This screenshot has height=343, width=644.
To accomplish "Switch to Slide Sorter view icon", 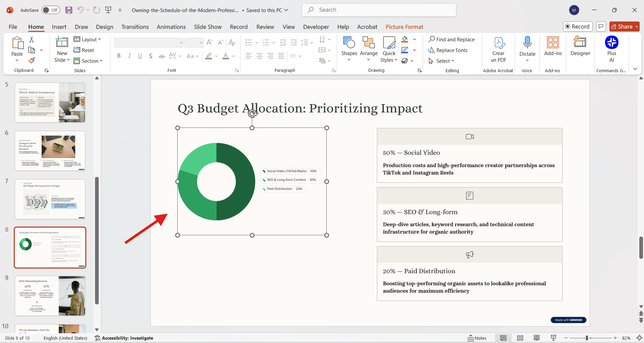I will [520, 338].
